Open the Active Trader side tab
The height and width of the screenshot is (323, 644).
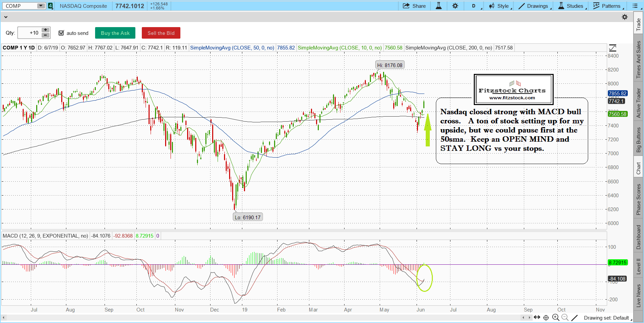coord(638,103)
